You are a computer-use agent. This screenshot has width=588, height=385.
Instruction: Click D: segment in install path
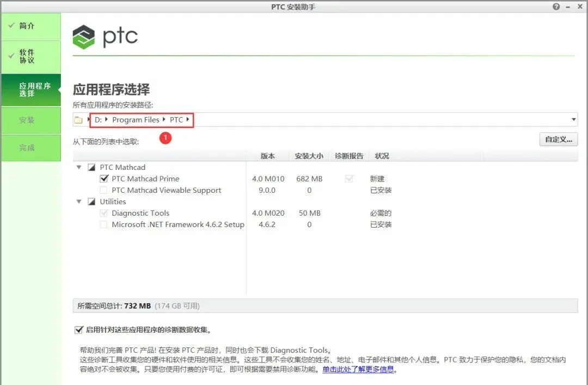tap(98, 120)
